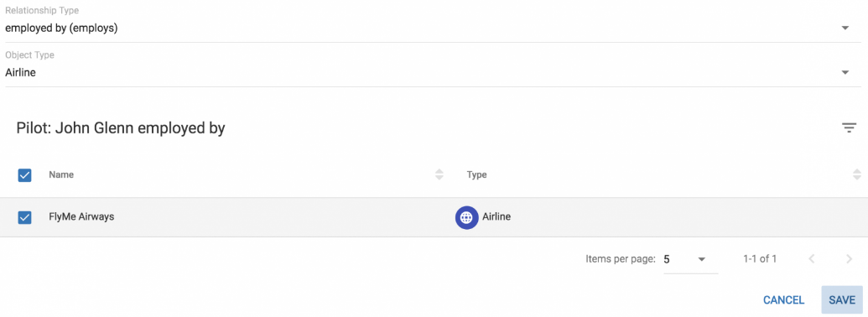
Task: Select the FlyMe Airways row name
Action: click(81, 217)
